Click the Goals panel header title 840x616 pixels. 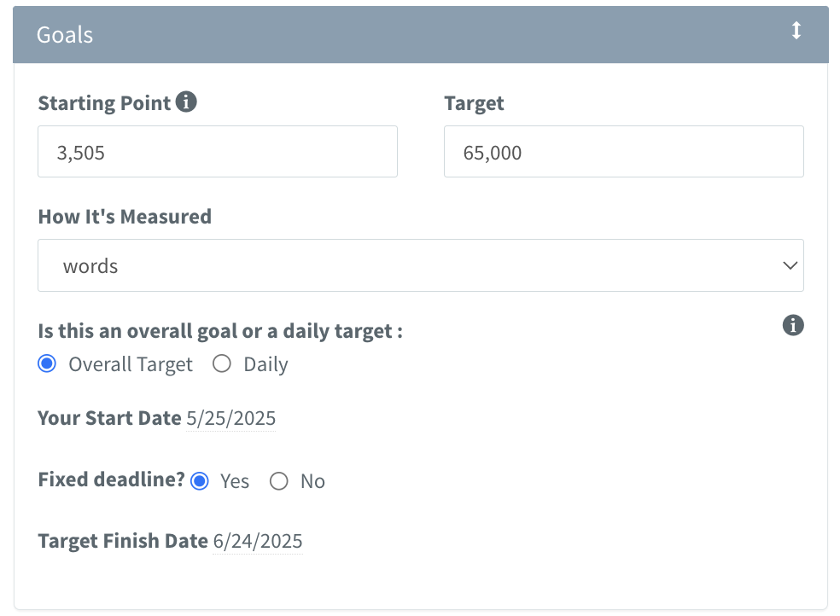pyautogui.click(x=65, y=35)
